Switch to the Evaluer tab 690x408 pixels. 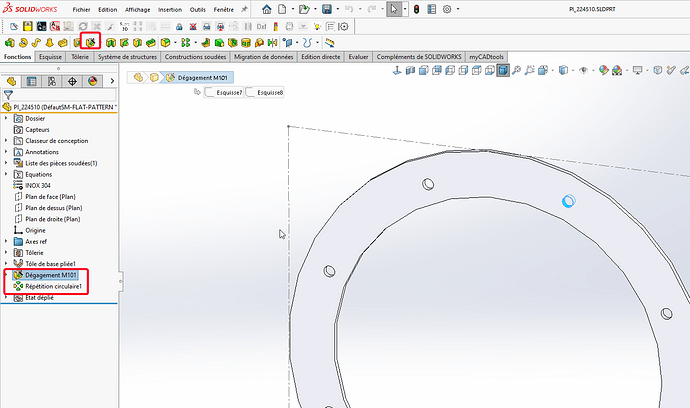click(358, 57)
